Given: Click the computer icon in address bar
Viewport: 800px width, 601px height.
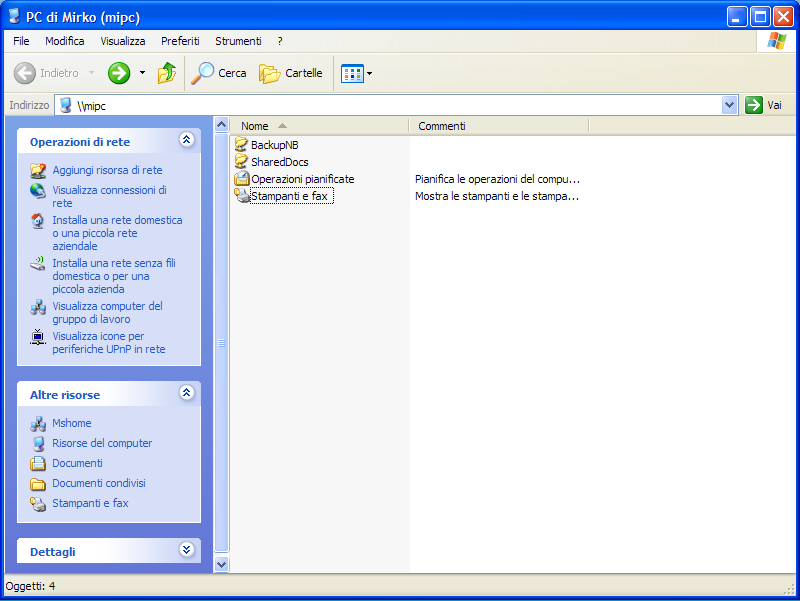Looking at the screenshot, I should 65,106.
